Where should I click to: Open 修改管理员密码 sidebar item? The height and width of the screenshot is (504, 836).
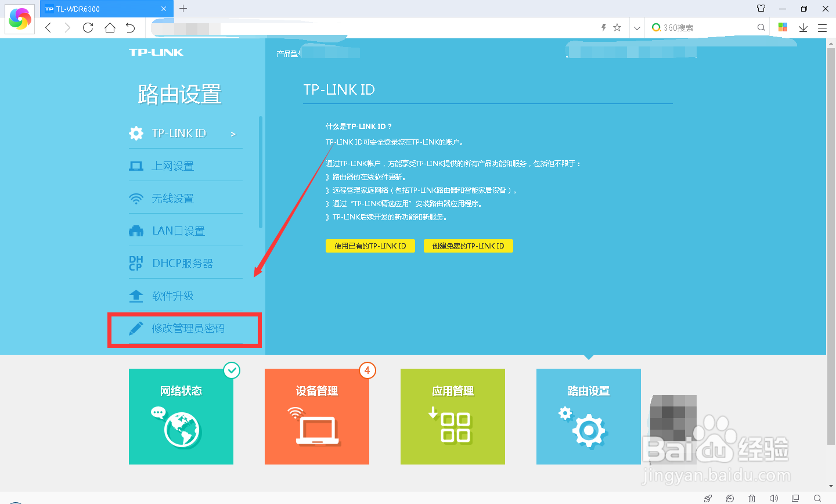tap(186, 329)
